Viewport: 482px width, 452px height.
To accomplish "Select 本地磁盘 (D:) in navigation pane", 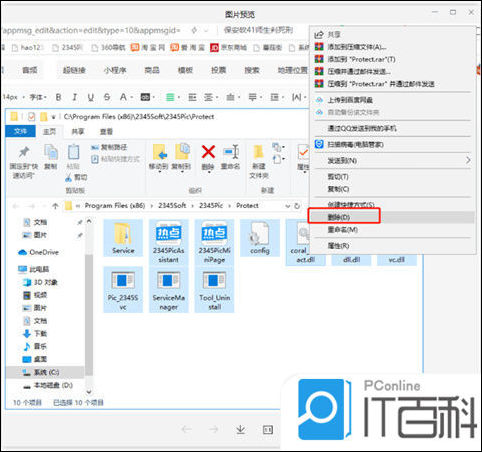I will [x=48, y=385].
